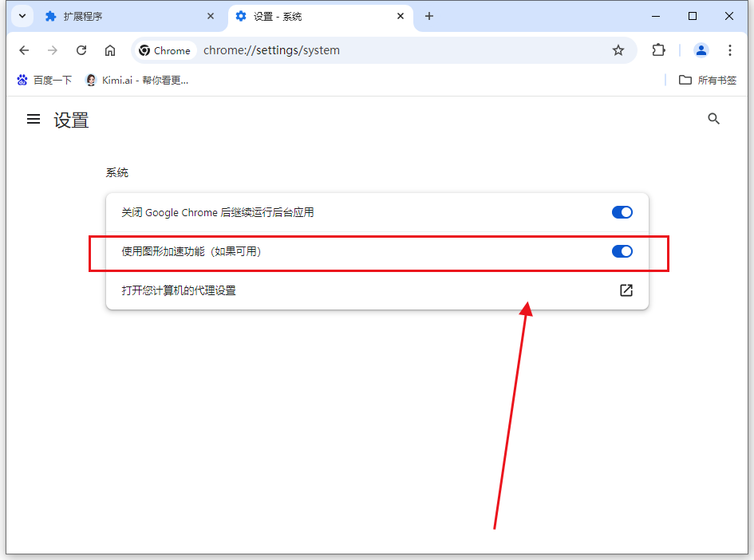Open the home page
The image size is (754, 560).
click(x=110, y=50)
